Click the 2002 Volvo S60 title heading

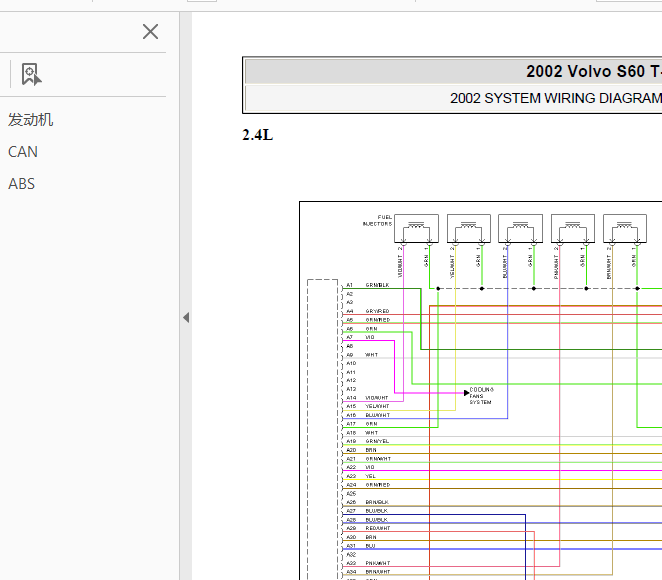tap(594, 71)
